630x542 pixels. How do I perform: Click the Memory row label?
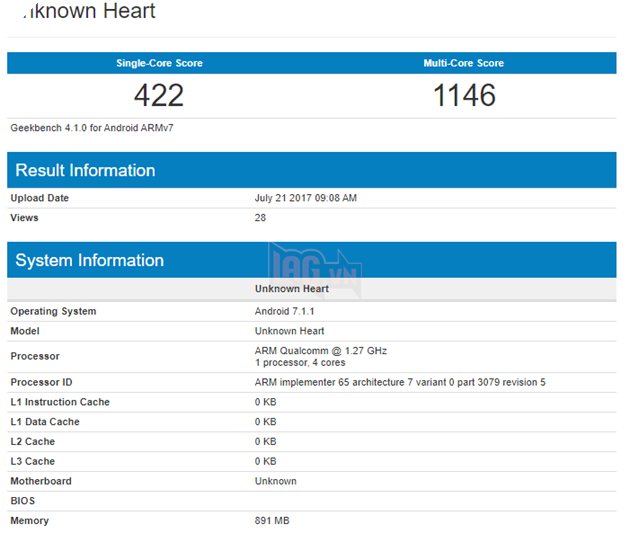click(29, 521)
